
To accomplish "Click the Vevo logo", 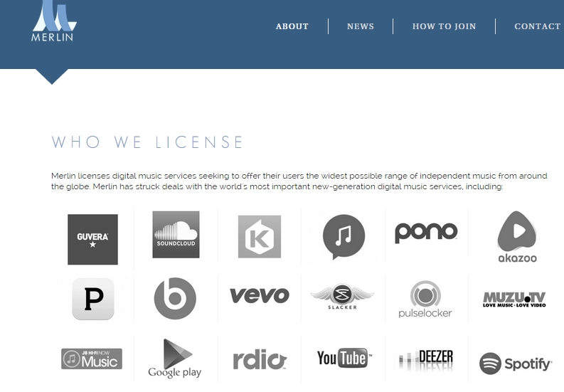I will pos(259,295).
